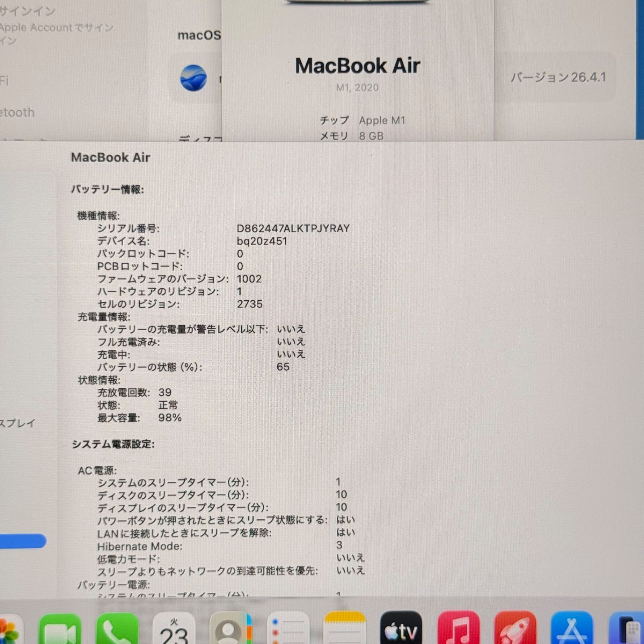Open the green Phone app in Dock
Viewport: 644px width, 644px height.
point(117,630)
